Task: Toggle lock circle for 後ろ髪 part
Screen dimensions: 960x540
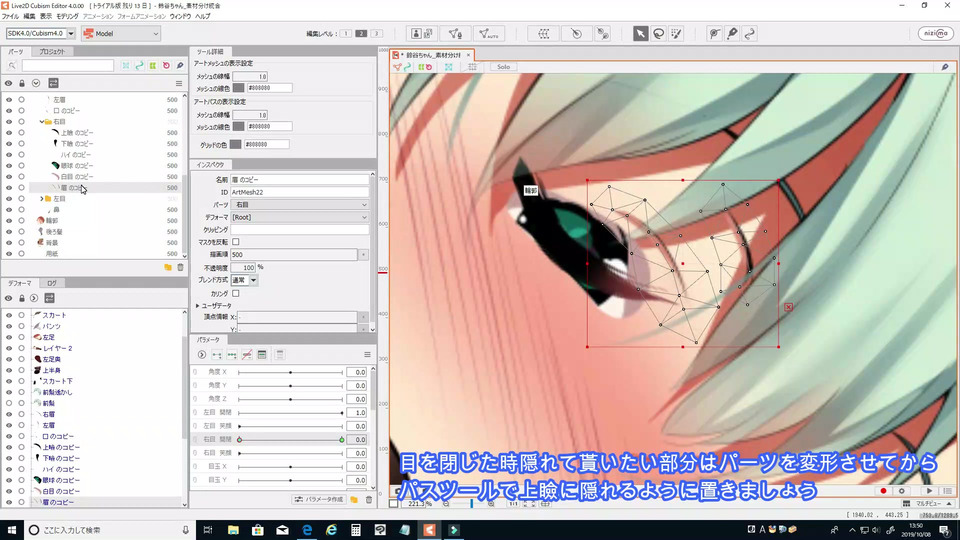Action: [x=21, y=231]
